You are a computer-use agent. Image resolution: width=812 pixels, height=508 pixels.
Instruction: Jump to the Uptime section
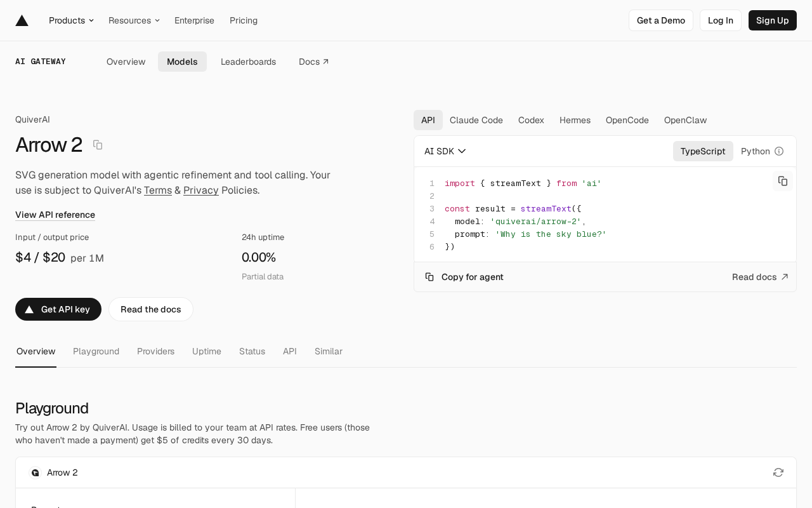click(207, 351)
